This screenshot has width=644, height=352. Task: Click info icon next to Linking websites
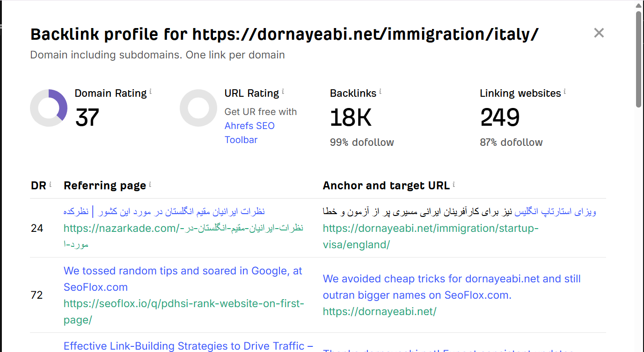pos(565,92)
